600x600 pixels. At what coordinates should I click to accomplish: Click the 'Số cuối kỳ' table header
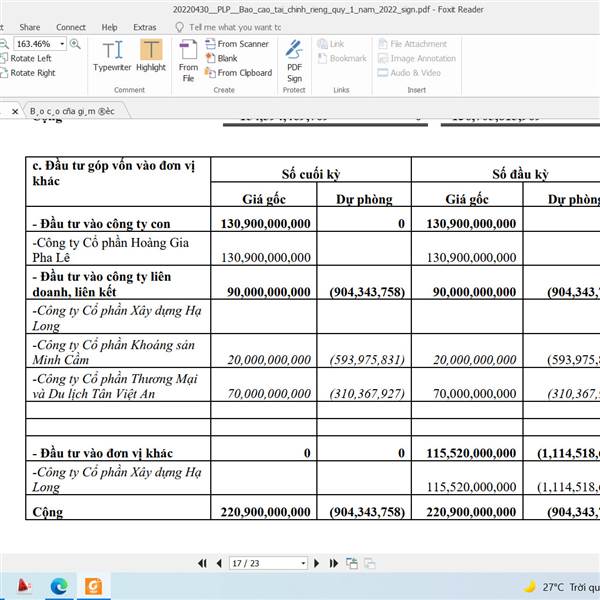[311, 174]
